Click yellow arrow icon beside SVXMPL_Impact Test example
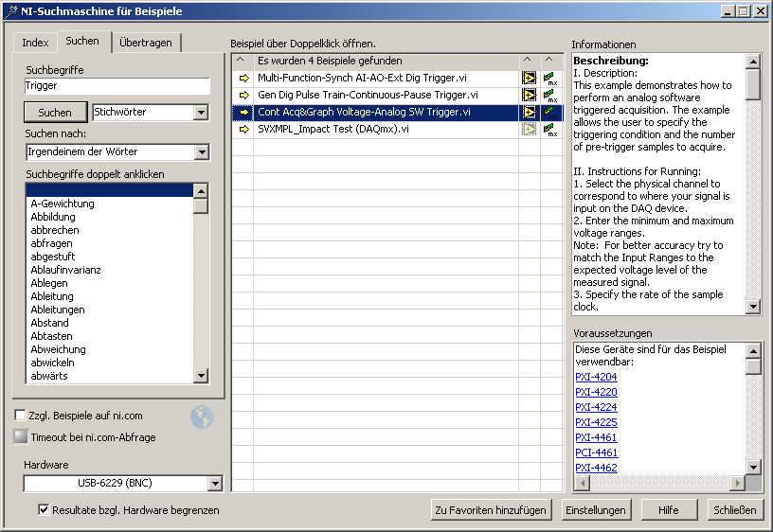The height and width of the screenshot is (532, 773). click(244, 129)
